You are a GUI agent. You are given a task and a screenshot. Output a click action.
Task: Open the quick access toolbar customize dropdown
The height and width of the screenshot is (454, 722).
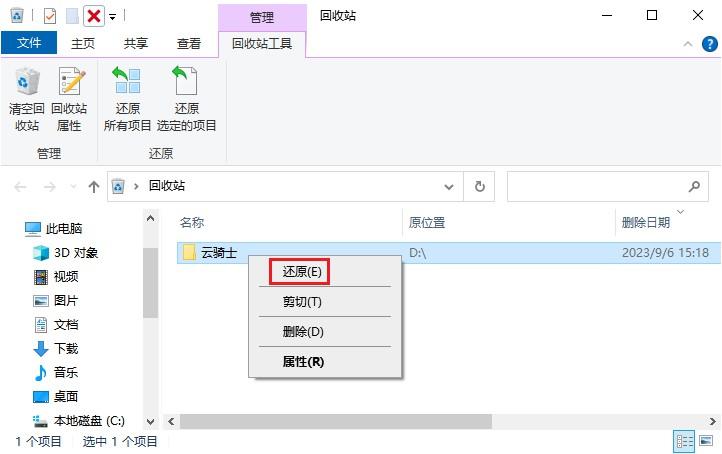[112, 17]
